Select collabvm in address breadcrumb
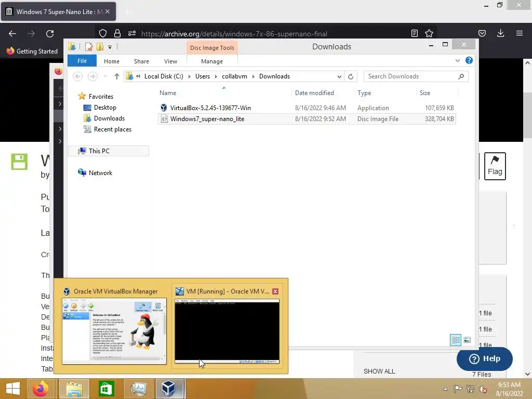 (x=234, y=76)
